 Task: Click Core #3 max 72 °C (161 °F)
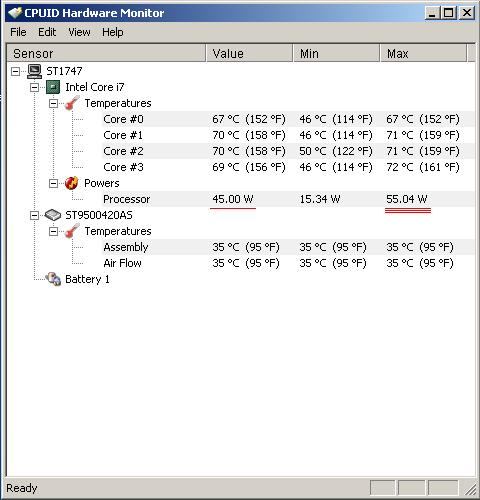(423, 167)
